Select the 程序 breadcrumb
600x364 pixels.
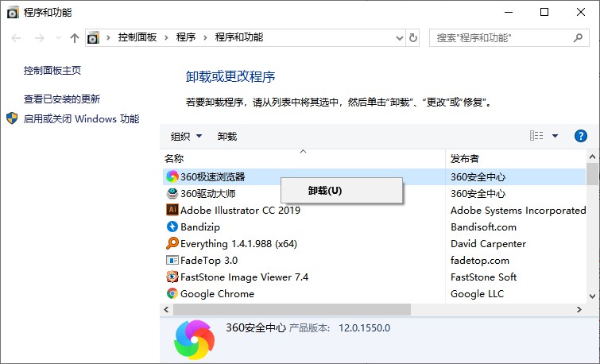tap(186, 37)
